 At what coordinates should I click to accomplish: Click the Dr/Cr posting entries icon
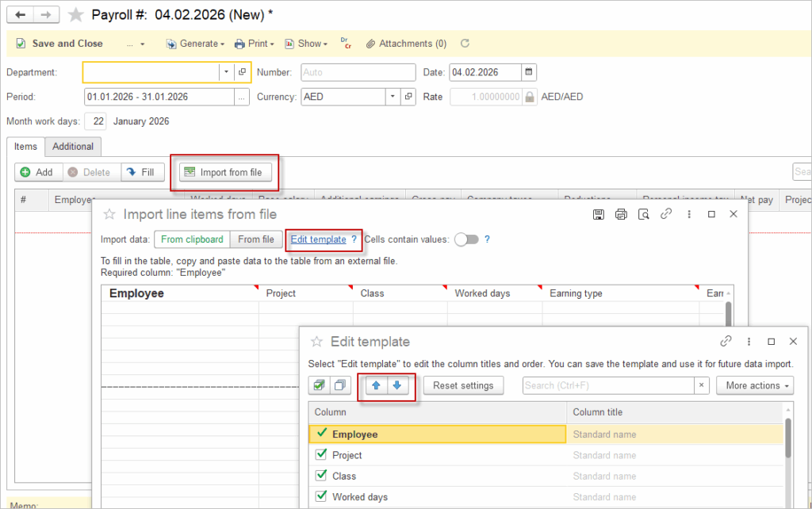tap(345, 44)
